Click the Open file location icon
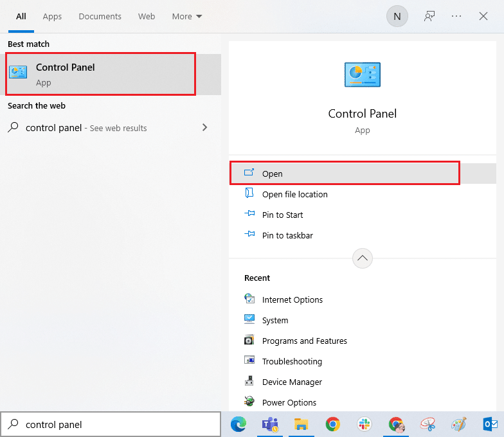504x437 pixels. 249,193
